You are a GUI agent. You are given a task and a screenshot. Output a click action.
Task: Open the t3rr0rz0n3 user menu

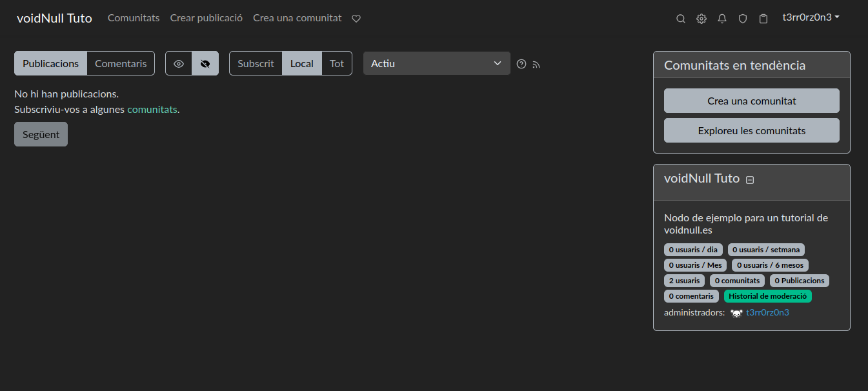(811, 17)
